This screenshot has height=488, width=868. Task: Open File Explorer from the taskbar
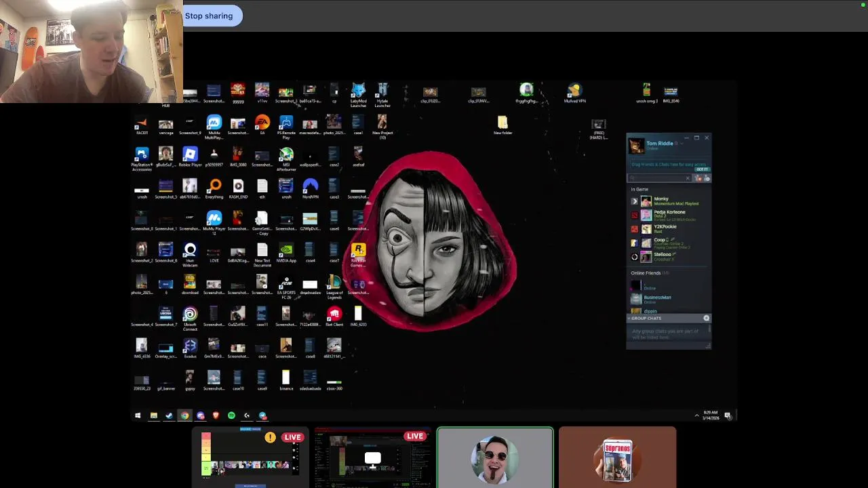click(153, 415)
